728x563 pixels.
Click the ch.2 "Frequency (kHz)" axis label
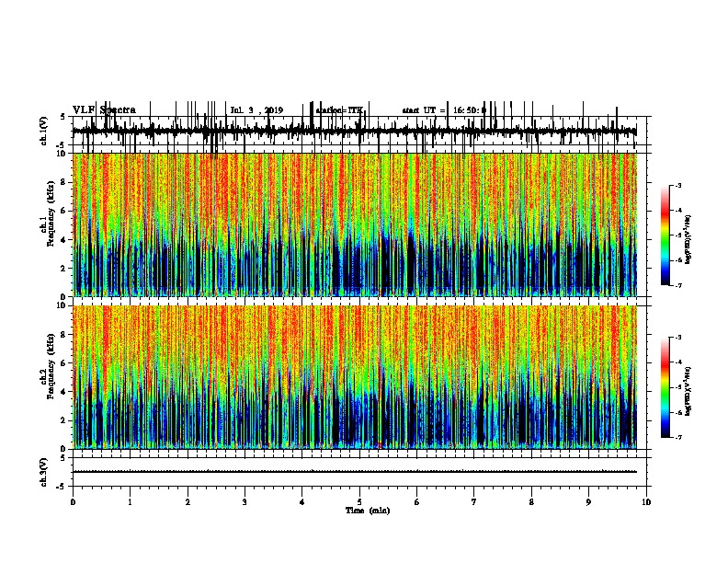pyautogui.click(x=51, y=367)
